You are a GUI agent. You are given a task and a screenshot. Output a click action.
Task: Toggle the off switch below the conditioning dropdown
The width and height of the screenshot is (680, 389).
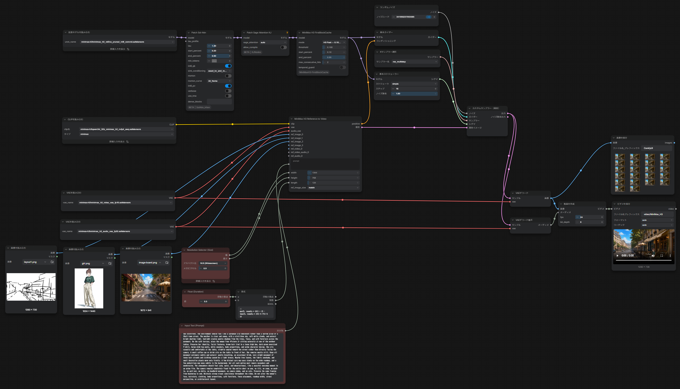(228, 76)
